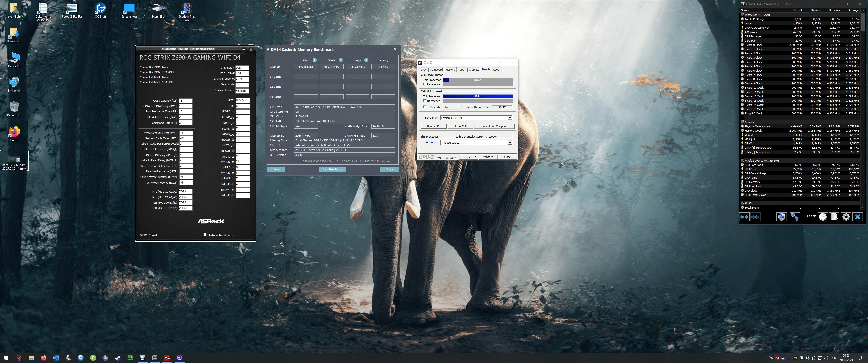Open HWiNFO remote network monitors icon
The image size is (868, 363).
(x=794, y=217)
